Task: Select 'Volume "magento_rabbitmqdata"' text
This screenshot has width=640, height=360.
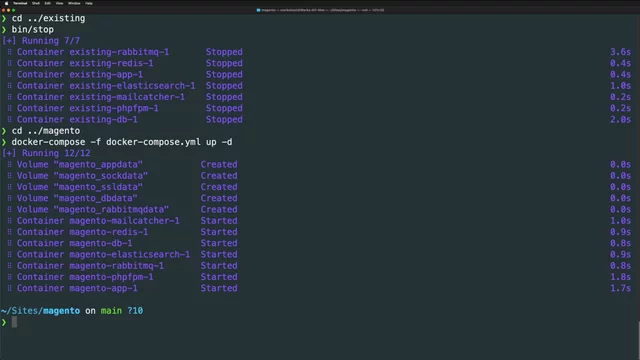Action: [x=93, y=209]
